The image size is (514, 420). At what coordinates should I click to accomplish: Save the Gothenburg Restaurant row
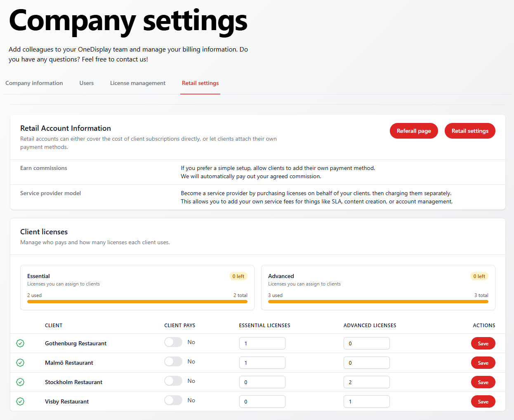point(483,344)
